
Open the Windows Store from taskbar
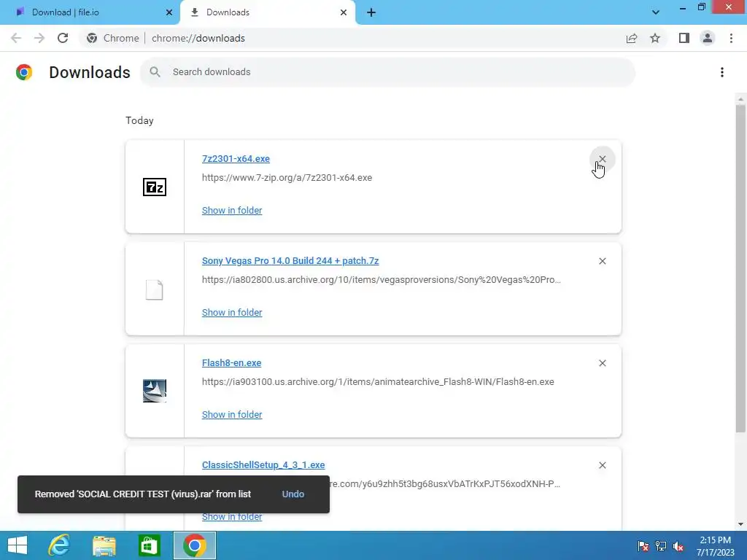pyautogui.click(x=149, y=545)
